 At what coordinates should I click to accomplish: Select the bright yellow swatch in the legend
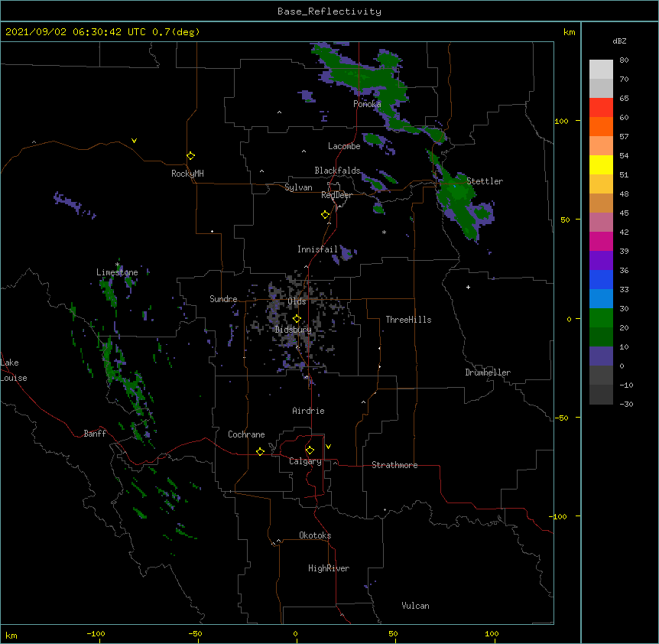pyautogui.click(x=601, y=164)
